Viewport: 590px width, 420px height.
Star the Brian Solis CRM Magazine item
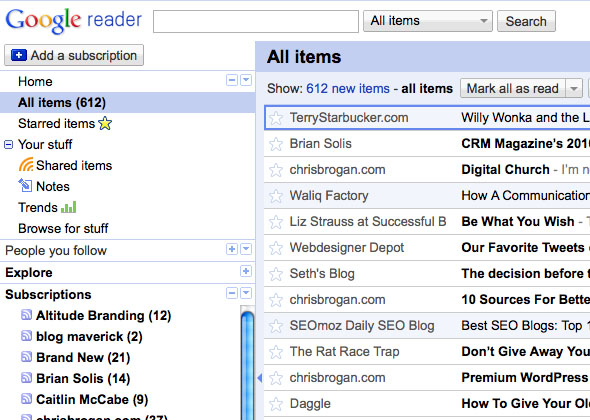pyautogui.click(x=276, y=144)
